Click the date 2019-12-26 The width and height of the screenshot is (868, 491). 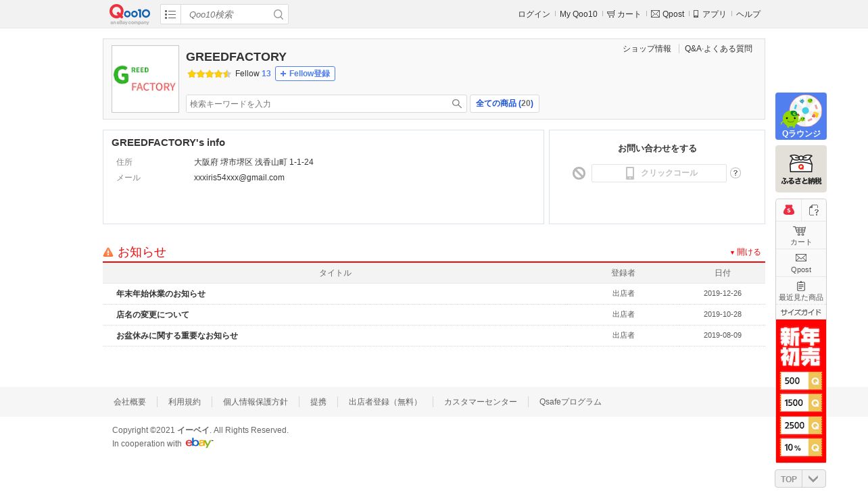pyautogui.click(x=723, y=294)
